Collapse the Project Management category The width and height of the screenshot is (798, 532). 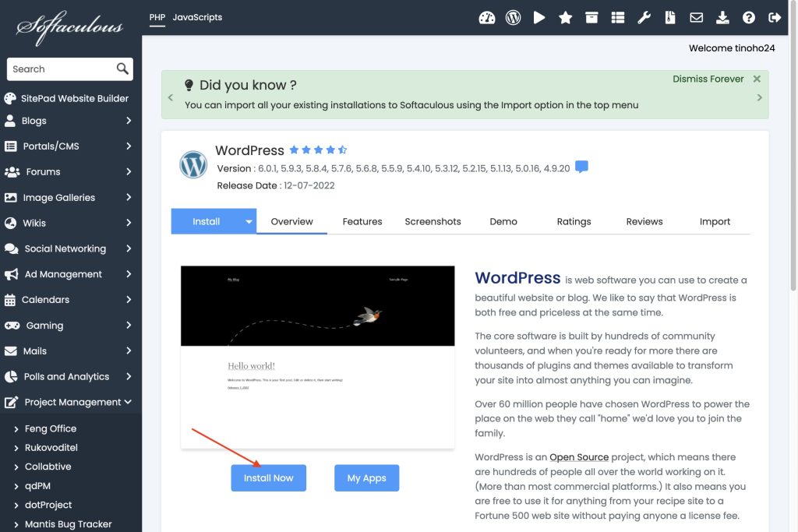click(68, 402)
